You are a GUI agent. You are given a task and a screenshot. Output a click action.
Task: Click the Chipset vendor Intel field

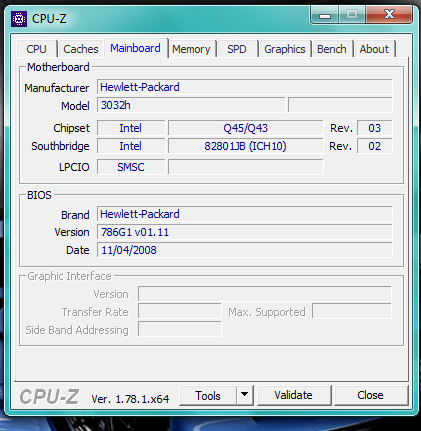[131, 128]
